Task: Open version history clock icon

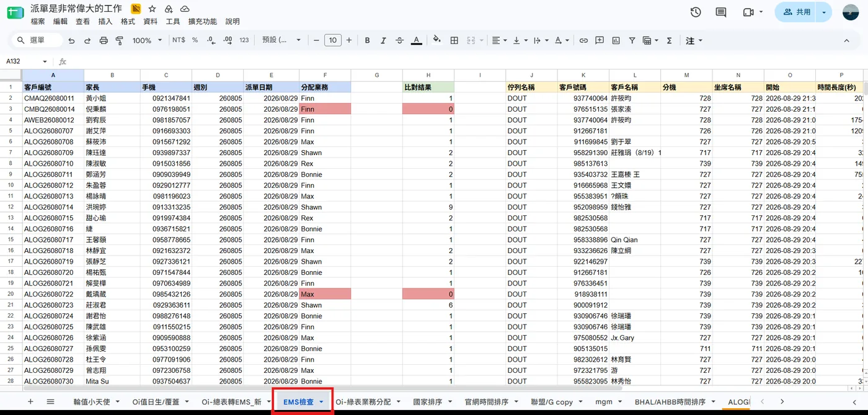Action: point(696,12)
